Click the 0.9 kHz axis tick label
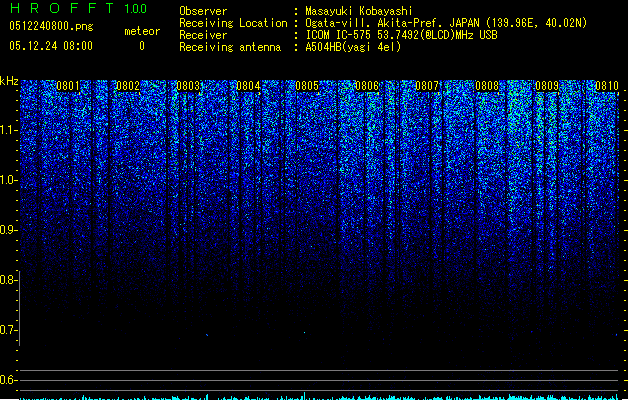629x400 pixels. (8, 230)
